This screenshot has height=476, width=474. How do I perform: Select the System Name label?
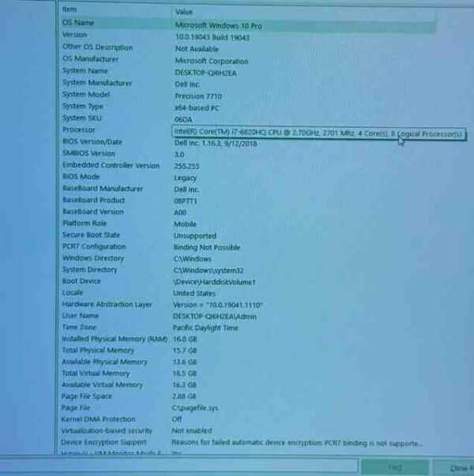coord(85,71)
